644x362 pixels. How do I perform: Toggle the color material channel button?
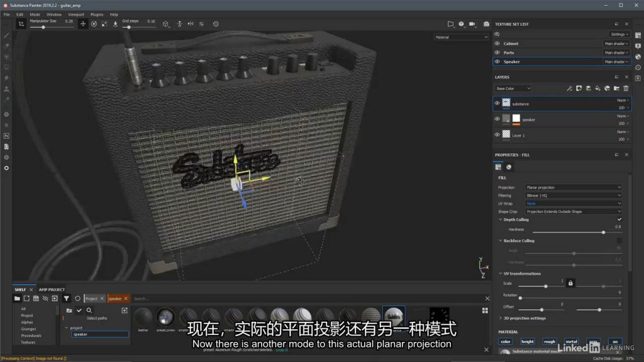coord(506,341)
